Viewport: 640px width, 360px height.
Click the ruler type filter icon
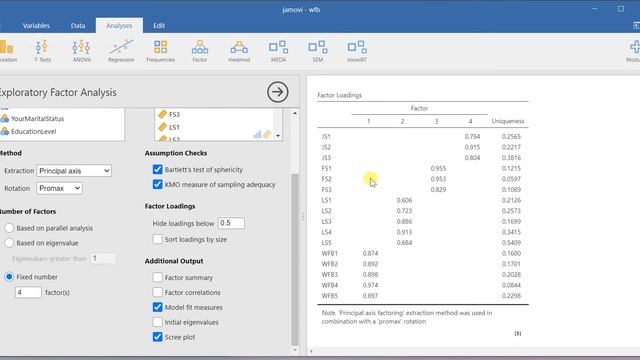pyautogui.click(x=267, y=134)
